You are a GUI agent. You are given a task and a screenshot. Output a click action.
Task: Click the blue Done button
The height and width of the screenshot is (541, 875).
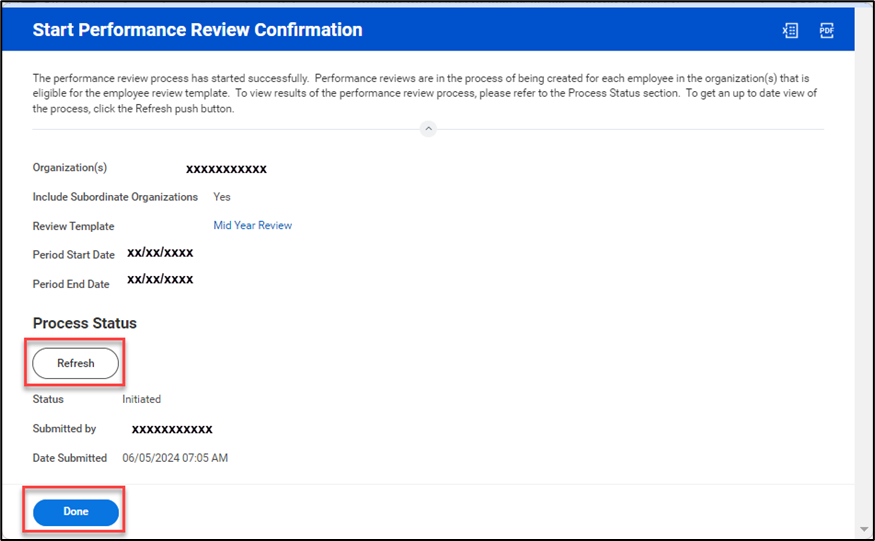[x=76, y=512]
